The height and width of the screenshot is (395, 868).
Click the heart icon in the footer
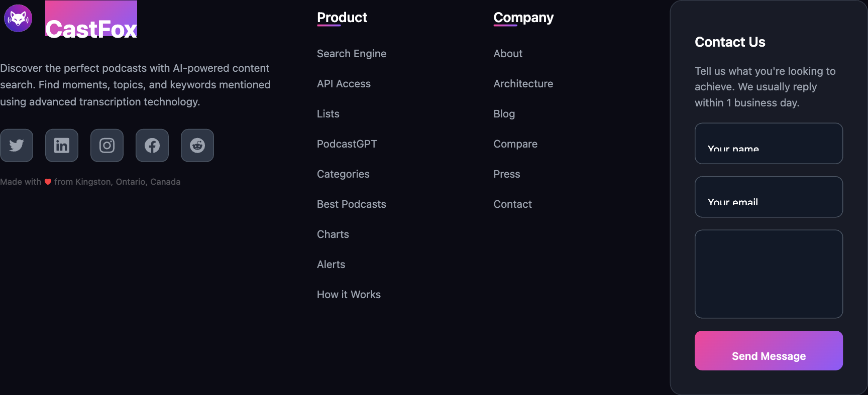tap(48, 182)
